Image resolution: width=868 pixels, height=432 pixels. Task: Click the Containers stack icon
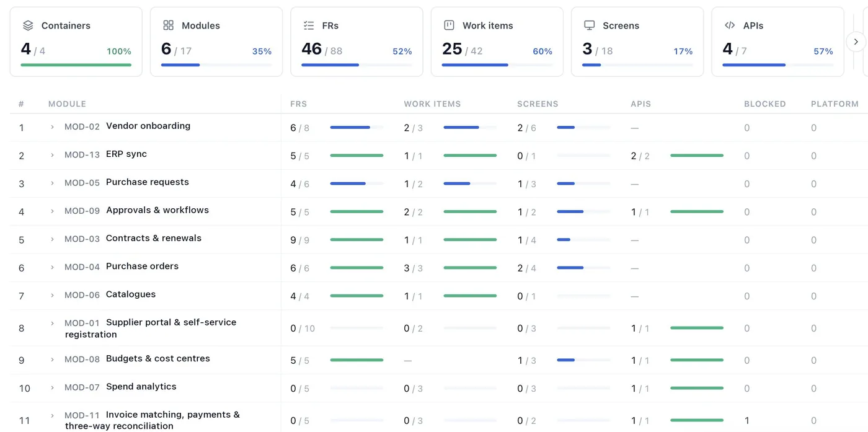(28, 25)
